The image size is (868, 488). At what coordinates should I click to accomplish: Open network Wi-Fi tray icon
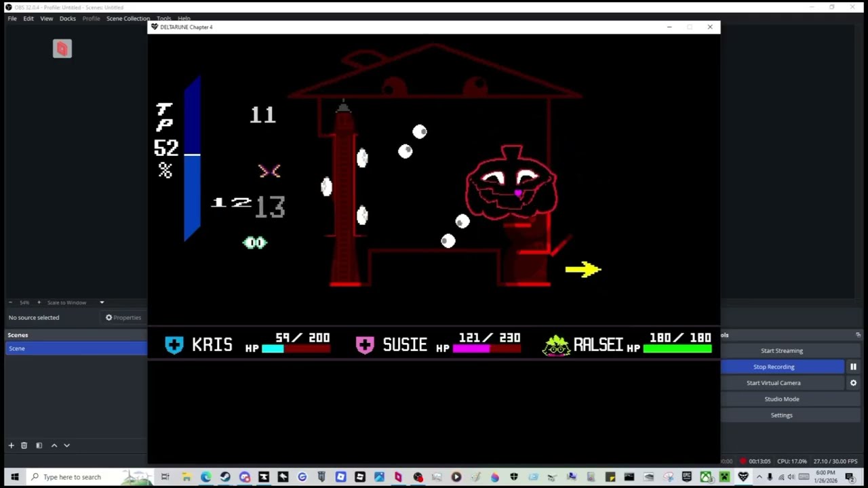pyautogui.click(x=781, y=477)
